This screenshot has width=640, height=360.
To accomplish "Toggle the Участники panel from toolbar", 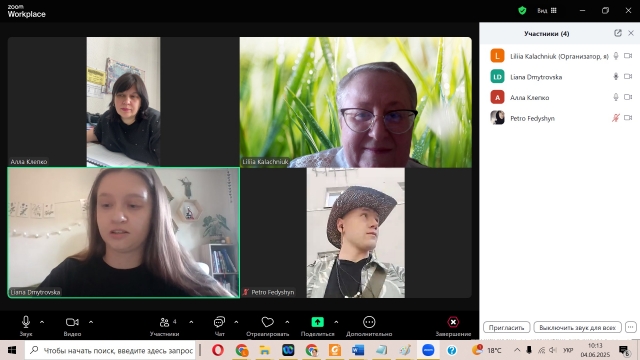I will coord(164,326).
